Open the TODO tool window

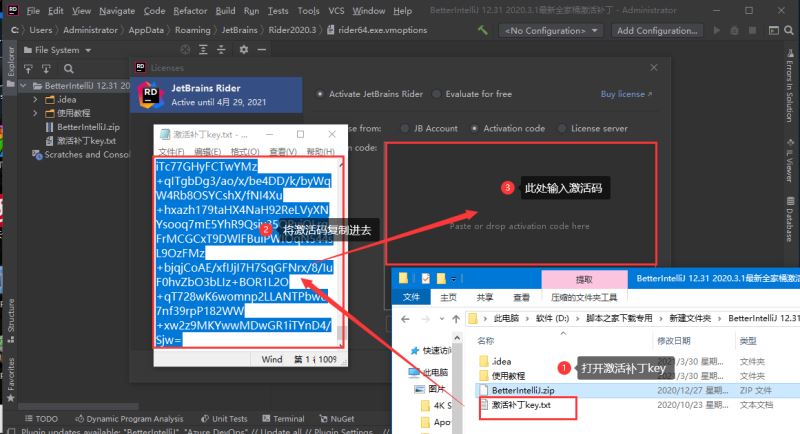click(x=41, y=419)
